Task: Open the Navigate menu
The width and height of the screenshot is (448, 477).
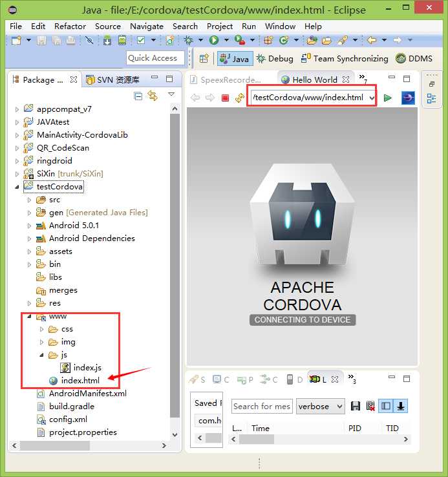Action: click(147, 26)
